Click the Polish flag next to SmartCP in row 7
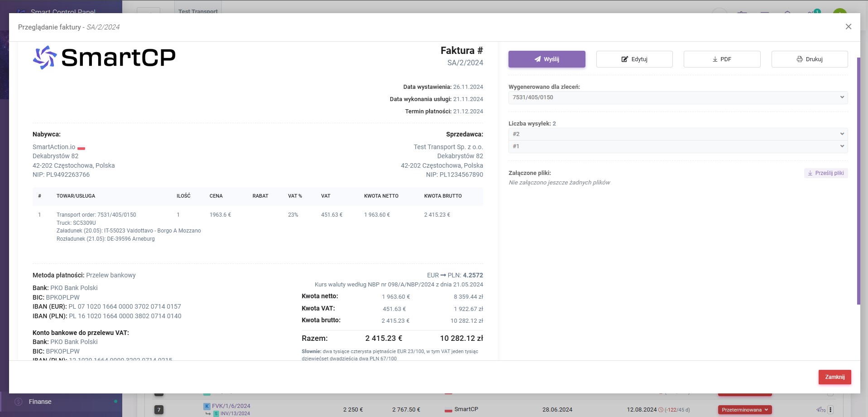Image resolution: width=868 pixels, height=417 pixels. [x=448, y=410]
